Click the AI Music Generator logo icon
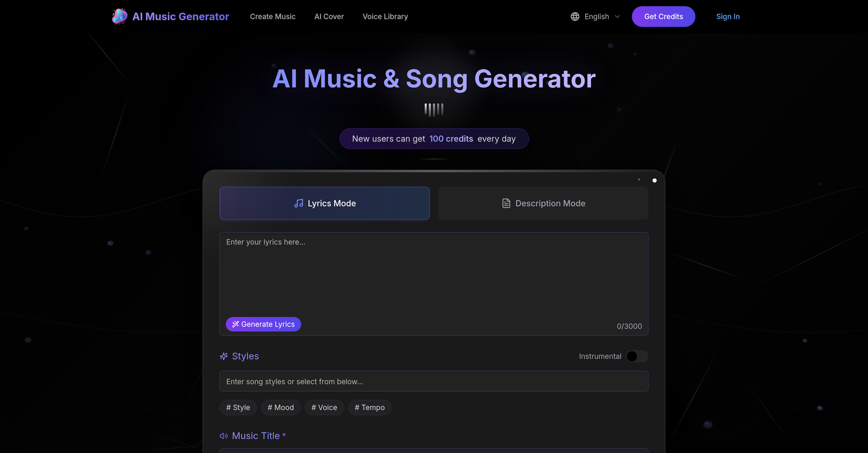The width and height of the screenshot is (868, 453). point(119,16)
